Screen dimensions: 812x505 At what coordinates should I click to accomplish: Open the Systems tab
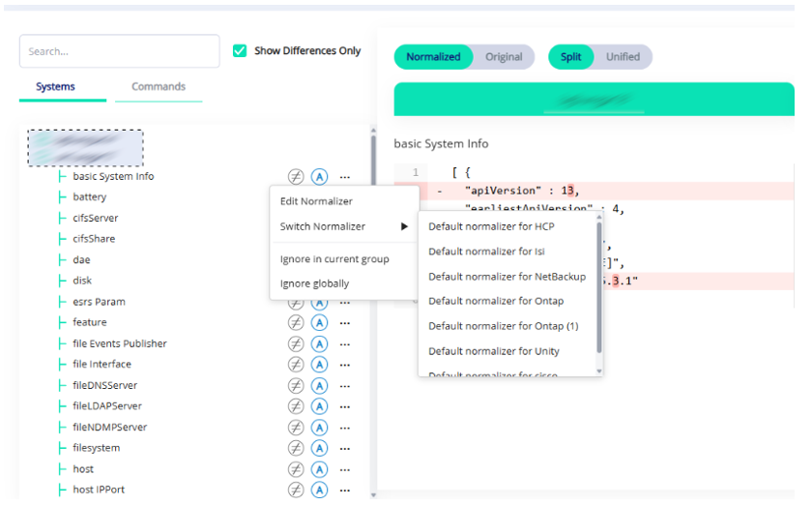coord(55,87)
